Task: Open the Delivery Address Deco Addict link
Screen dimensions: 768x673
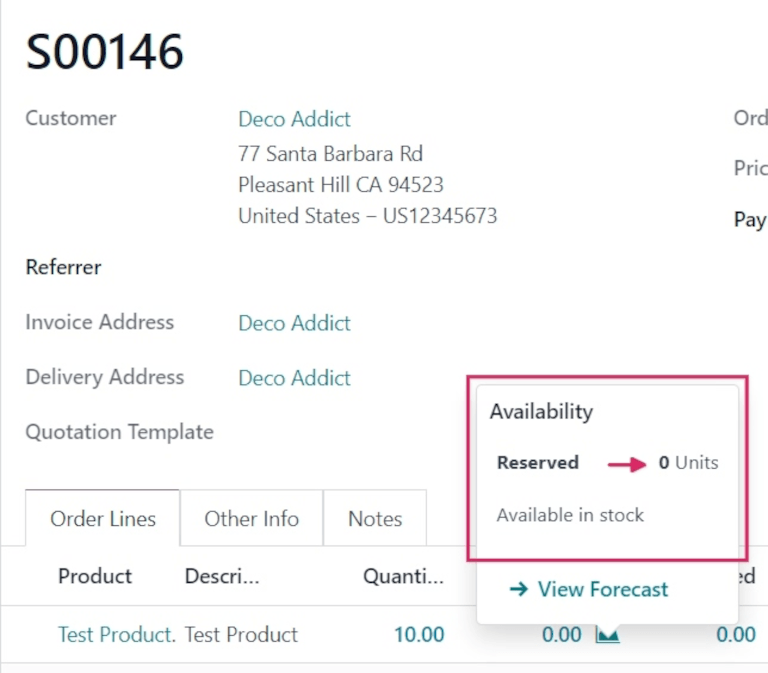Action: coord(294,378)
